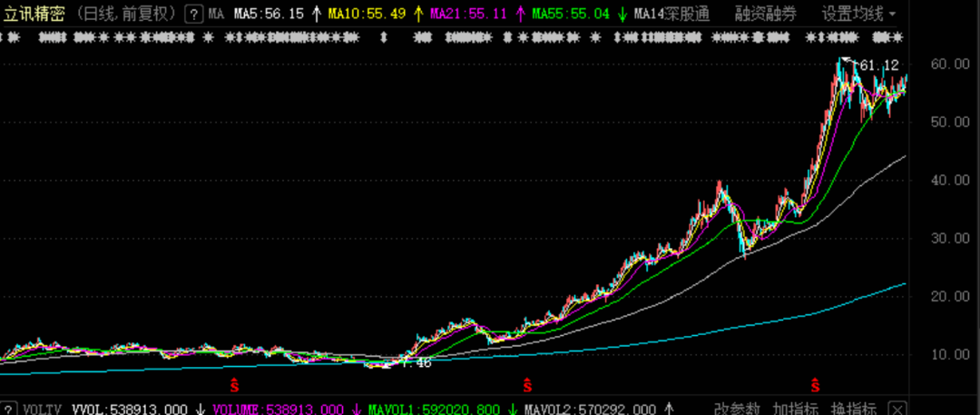Viewport: 980px width, 415px height.
Task: Click the down arrow after VVOL:538913.000
Action: [201, 410]
